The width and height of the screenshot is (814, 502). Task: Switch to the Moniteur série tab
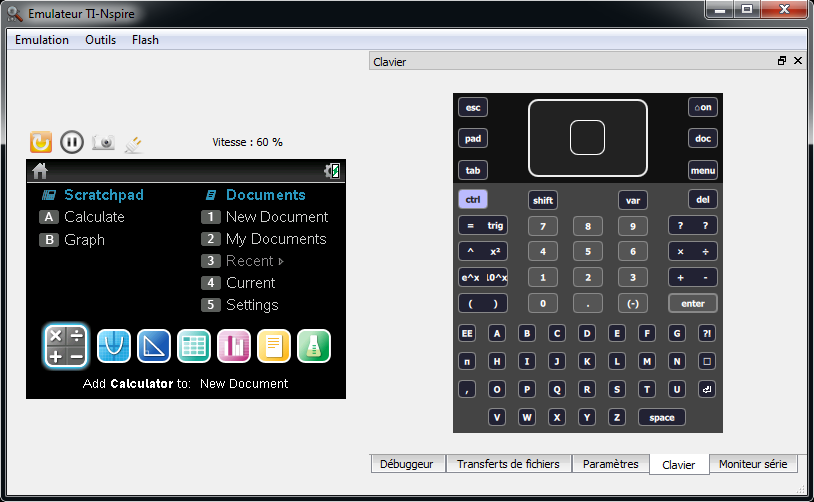coord(753,464)
